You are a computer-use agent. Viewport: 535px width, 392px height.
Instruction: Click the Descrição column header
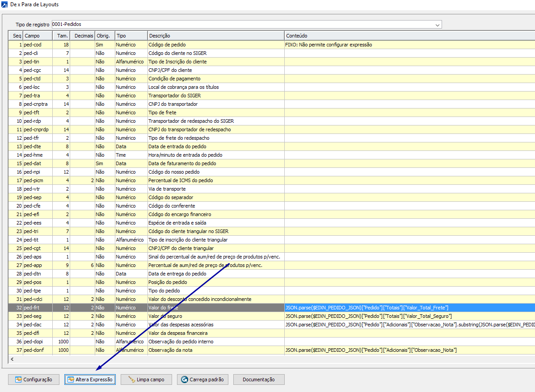pos(215,36)
